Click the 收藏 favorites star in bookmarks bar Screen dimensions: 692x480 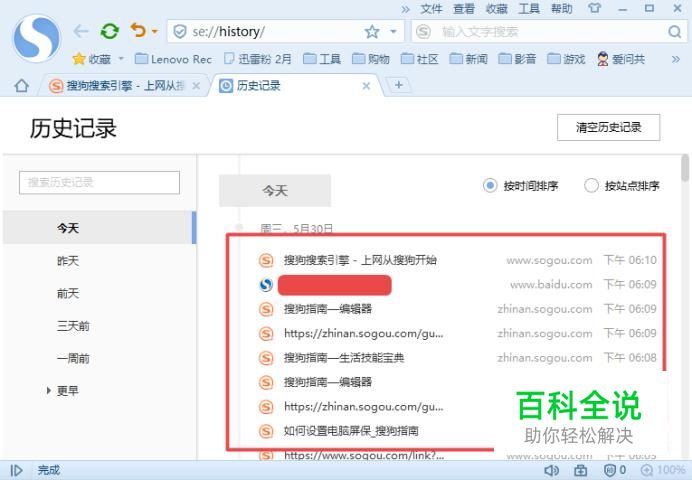pyautogui.click(x=91, y=59)
